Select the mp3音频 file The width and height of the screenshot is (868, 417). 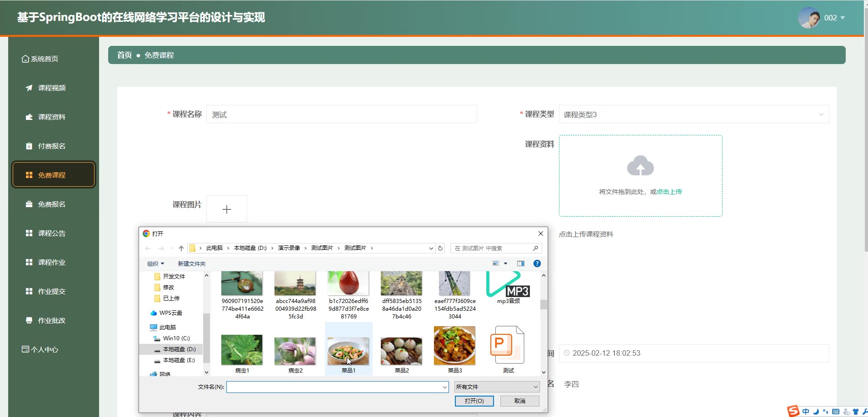tap(508, 288)
